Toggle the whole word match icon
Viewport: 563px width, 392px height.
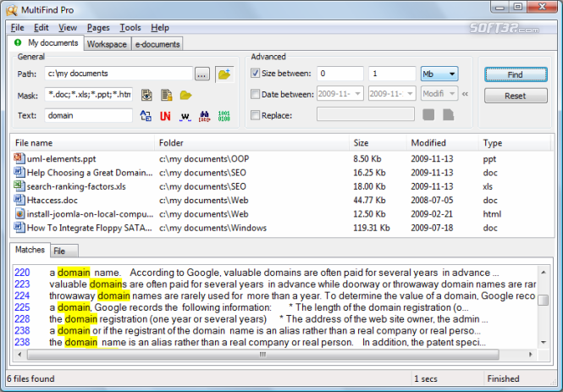185,116
